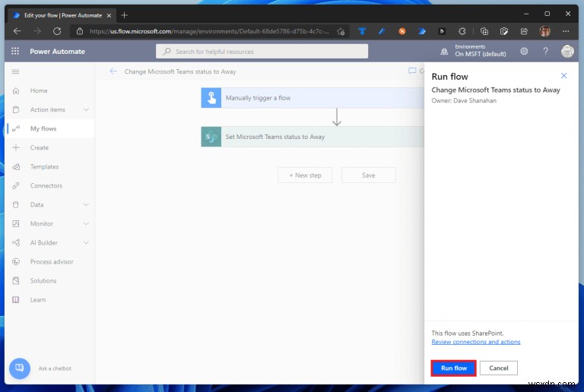Open Review connections and actions link
This screenshot has height=392, width=584.
pyautogui.click(x=475, y=342)
